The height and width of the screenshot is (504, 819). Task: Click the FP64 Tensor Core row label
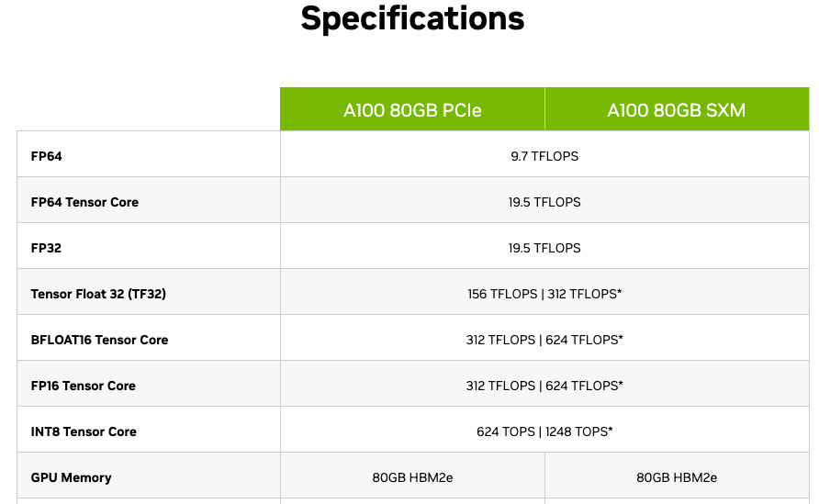point(84,202)
